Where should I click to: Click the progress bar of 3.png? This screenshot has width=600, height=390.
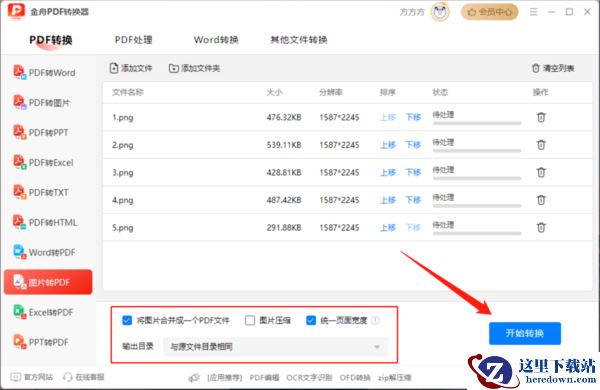[477, 178]
